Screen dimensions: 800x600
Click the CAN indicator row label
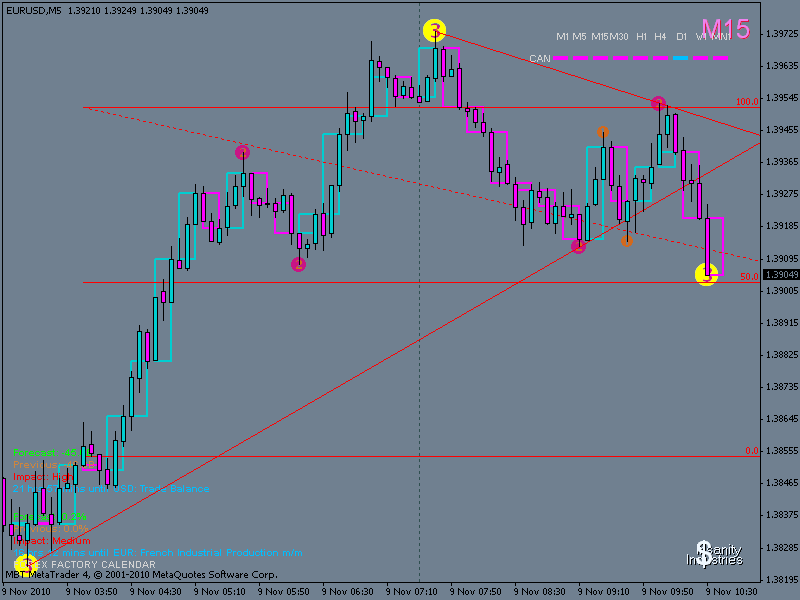point(540,59)
